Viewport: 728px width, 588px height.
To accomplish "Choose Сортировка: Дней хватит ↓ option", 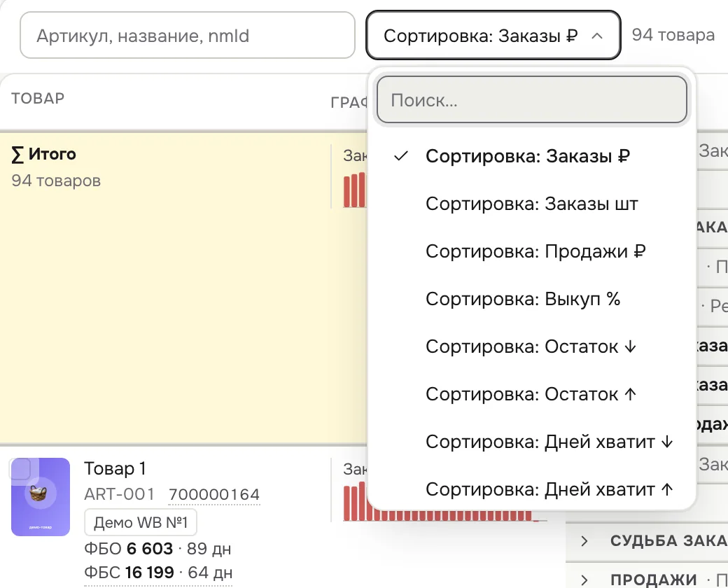I will click(531, 442).
